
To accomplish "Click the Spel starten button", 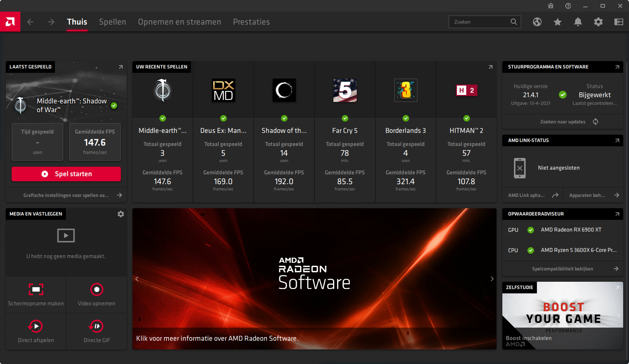I will pyautogui.click(x=66, y=174).
